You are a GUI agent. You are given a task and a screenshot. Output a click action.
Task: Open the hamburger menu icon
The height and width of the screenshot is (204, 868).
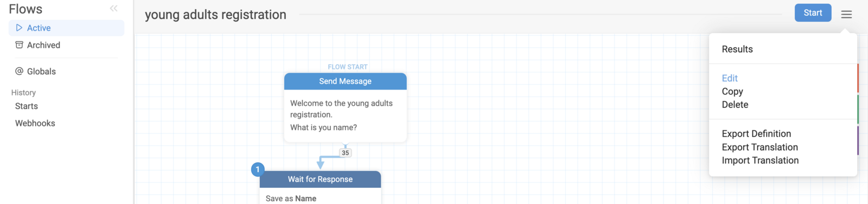pyautogui.click(x=846, y=14)
